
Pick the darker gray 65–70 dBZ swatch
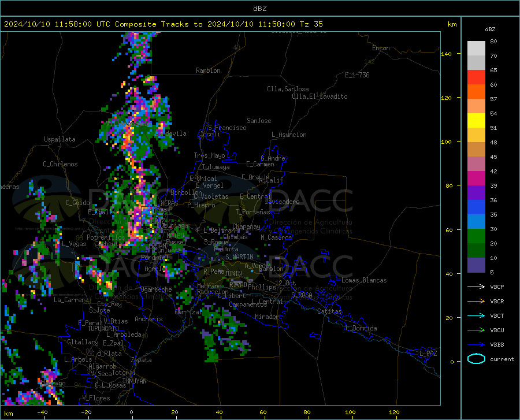[476, 63]
